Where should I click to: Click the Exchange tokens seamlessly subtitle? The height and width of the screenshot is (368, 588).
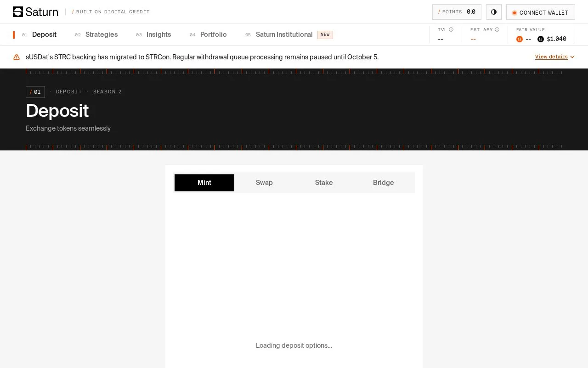pos(68,128)
